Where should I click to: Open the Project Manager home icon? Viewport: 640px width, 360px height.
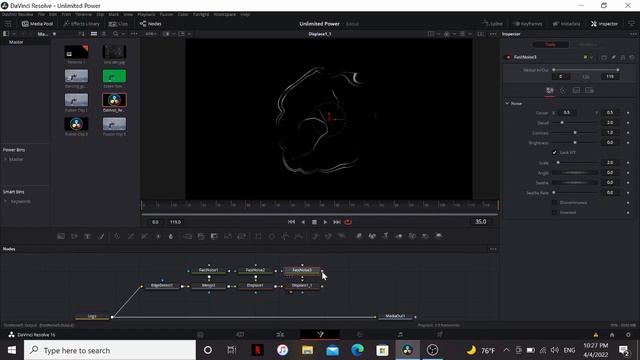click(x=611, y=335)
